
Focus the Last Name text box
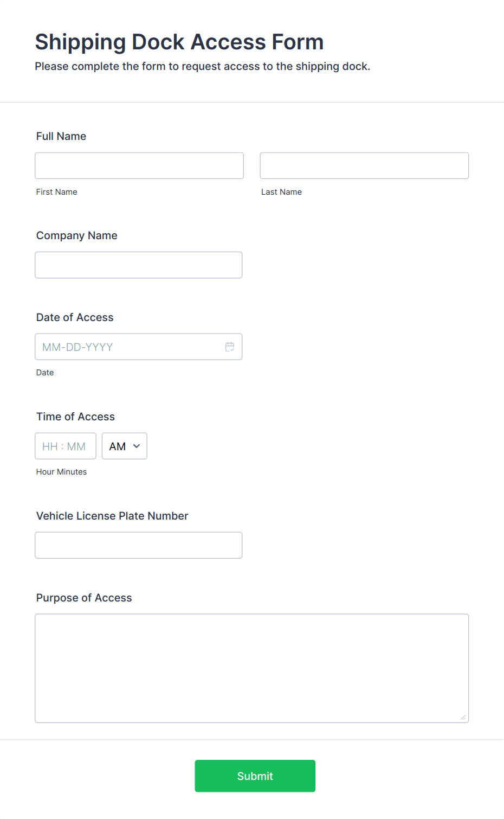pos(364,165)
